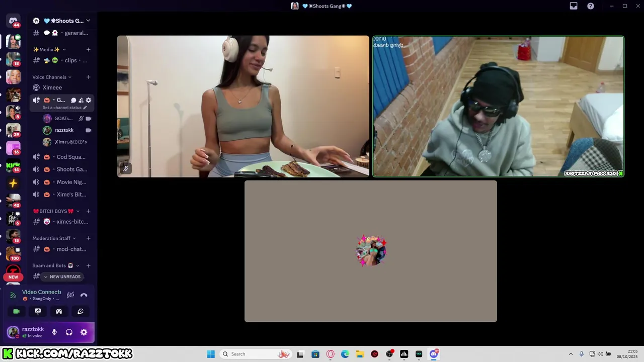Open the GangOnly channel's text chat
This screenshot has height=362, width=644.
coord(73,100)
